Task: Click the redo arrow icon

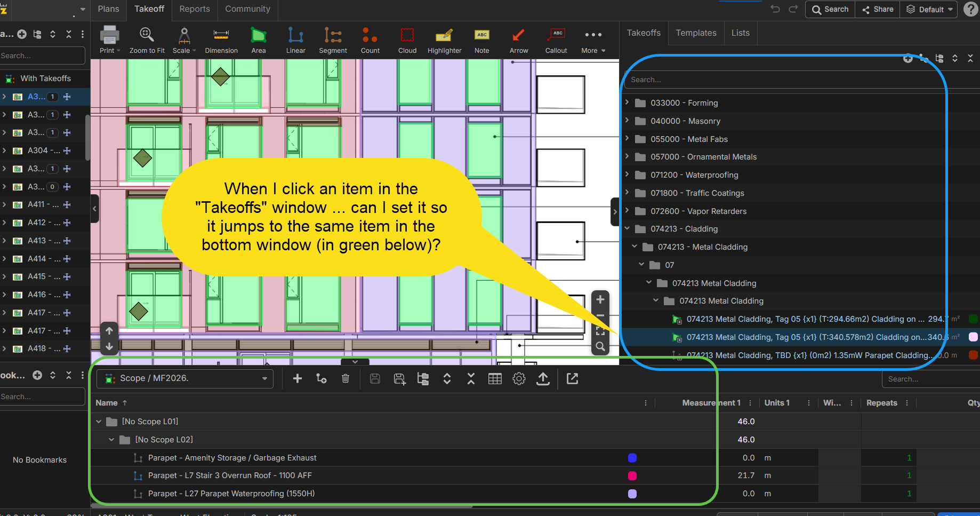Action: (x=793, y=9)
